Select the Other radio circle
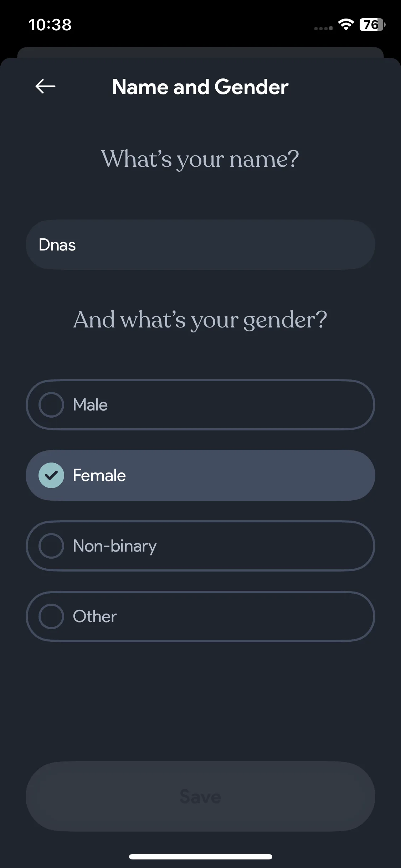Image resolution: width=401 pixels, height=868 pixels. 51,616
